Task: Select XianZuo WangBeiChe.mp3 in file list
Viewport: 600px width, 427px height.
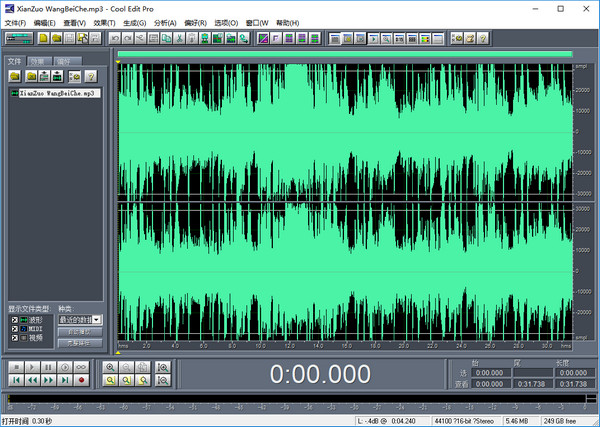Action: point(58,93)
